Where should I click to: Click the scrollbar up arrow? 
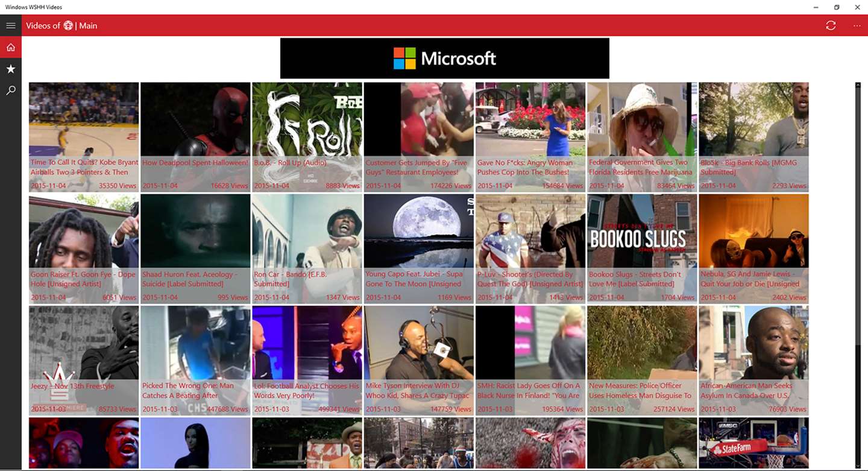click(x=858, y=86)
